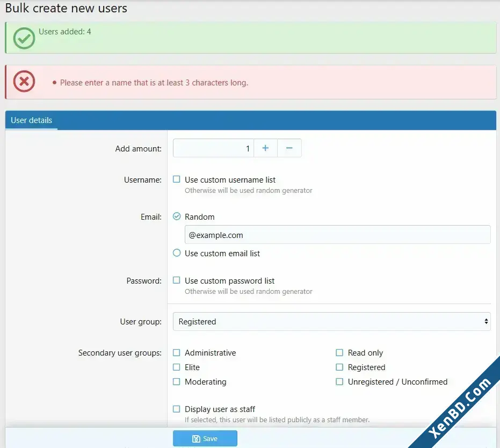Screen dimensions: 500x448
Task: Choose Use custom email list
Action: [176, 253]
